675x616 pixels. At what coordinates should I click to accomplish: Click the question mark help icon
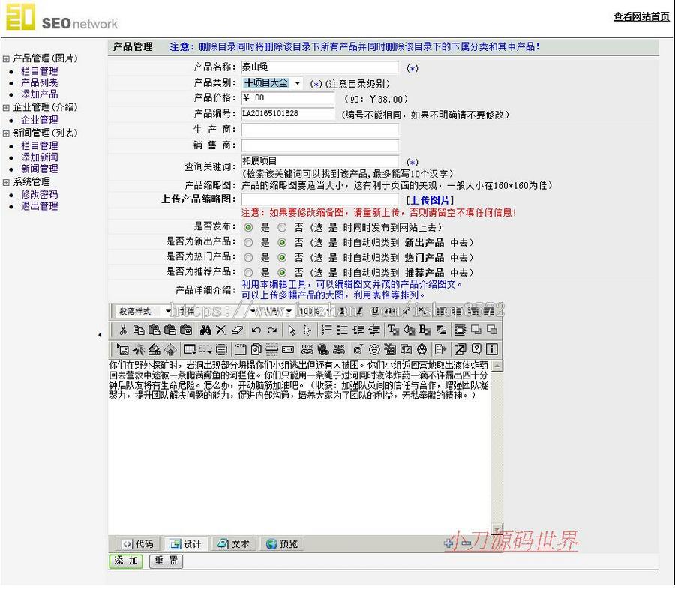click(476, 349)
